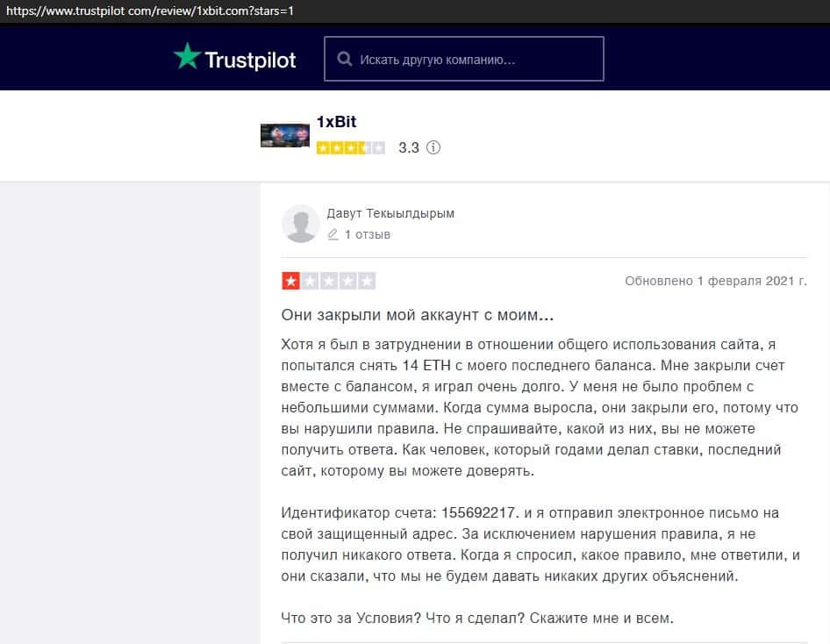
Task: Click the Trustpilot green star logo
Action: 188,56
